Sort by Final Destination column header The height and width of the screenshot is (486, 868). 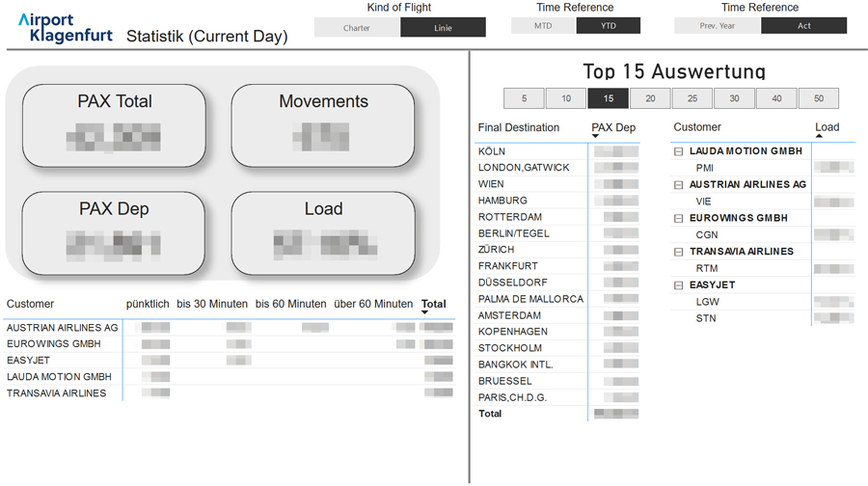[x=519, y=127]
